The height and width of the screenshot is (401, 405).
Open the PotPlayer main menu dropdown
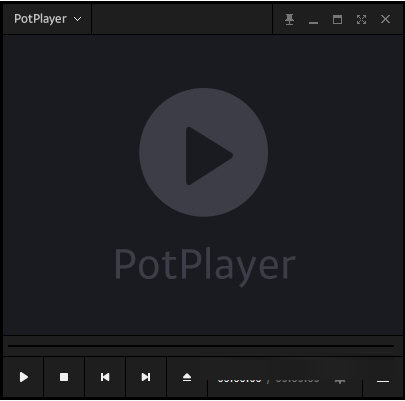(x=47, y=19)
